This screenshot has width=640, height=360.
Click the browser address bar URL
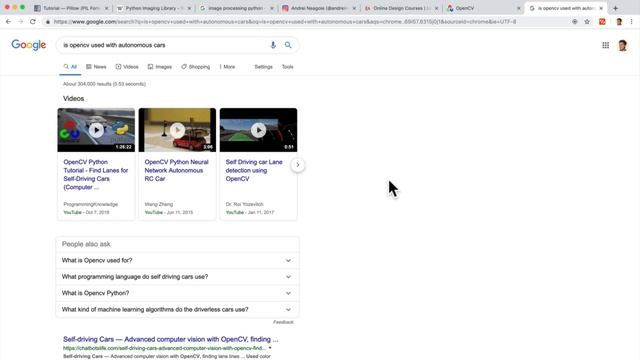pos(285,22)
